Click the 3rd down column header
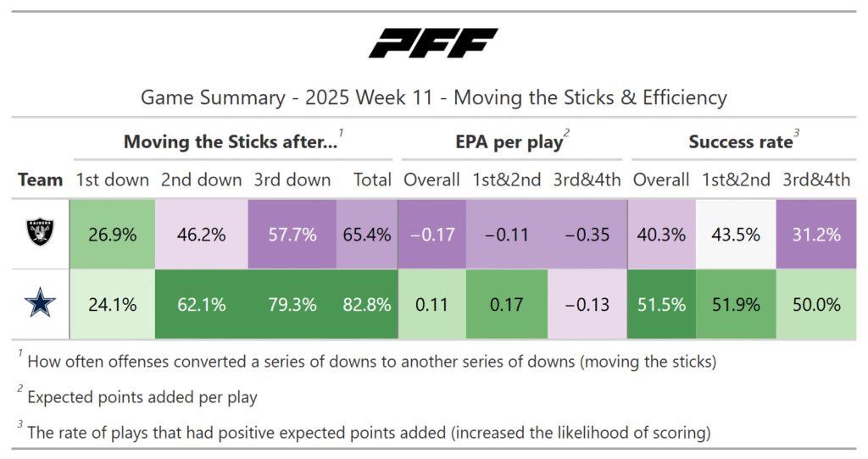This screenshot has height=459, width=868. pyautogui.click(x=292, y=180)
